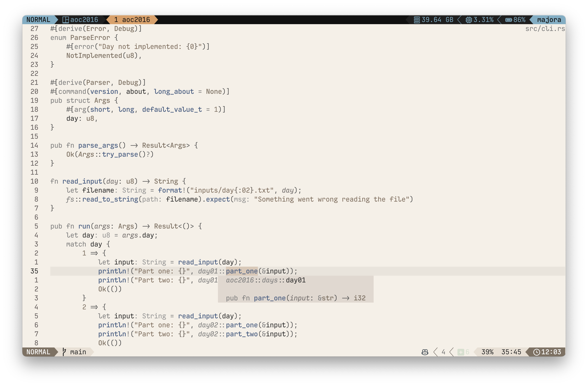The image size is (588, 386).
Task: Click the diagnostics count 4 in statusline
Action: coord(443,352)
